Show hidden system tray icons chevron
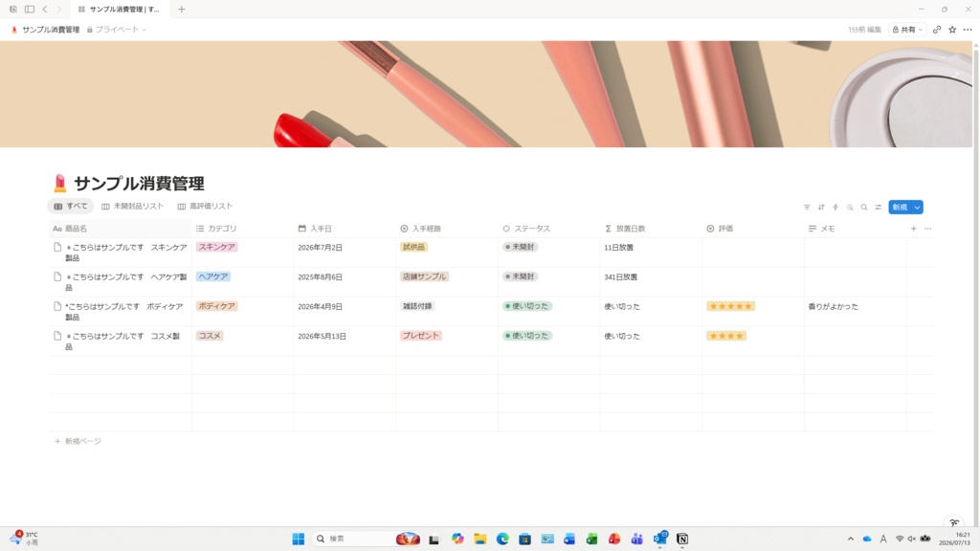Image resolution: width=980 pixels, height=551 pixels. (851, 539)
